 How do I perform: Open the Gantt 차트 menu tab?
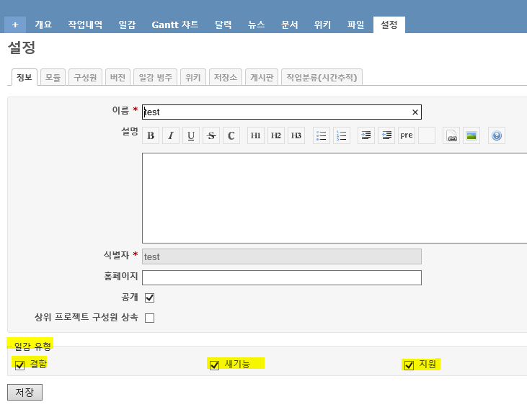click(x=175, y=24)
